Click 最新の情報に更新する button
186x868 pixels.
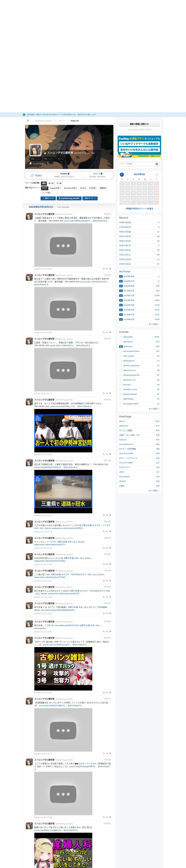[139, 124]
